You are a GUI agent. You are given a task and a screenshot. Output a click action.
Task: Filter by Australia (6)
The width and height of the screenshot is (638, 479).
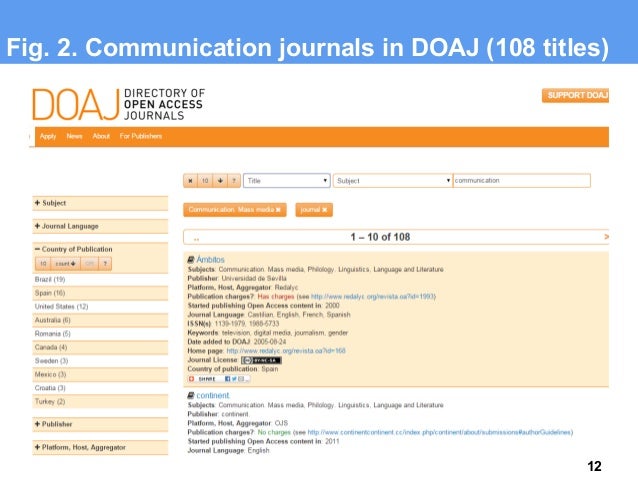click(x=52, y=320)
